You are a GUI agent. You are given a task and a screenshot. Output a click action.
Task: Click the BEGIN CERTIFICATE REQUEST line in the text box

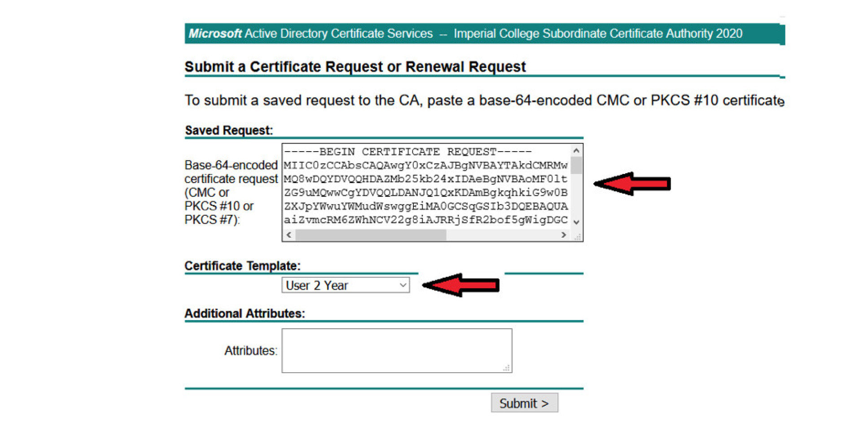pyautogui.click(x=408, y=152)
